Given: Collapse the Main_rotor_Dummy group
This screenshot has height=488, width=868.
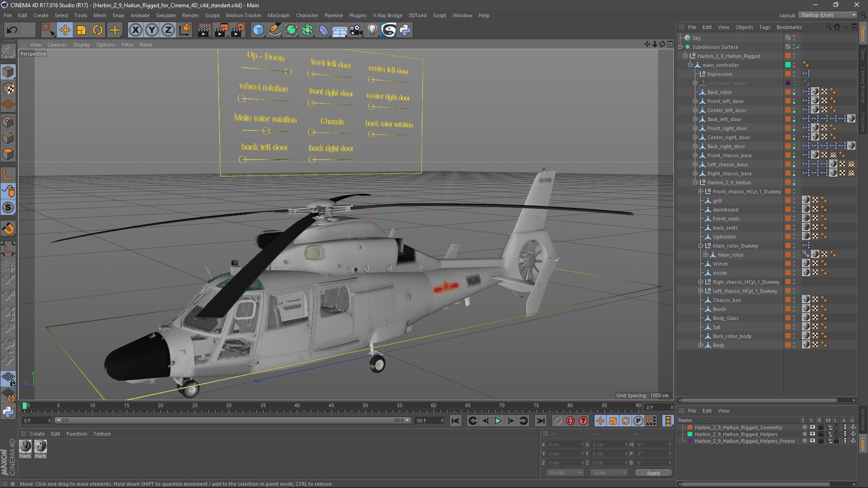Looking at the screenshot, I should point(701,246).
